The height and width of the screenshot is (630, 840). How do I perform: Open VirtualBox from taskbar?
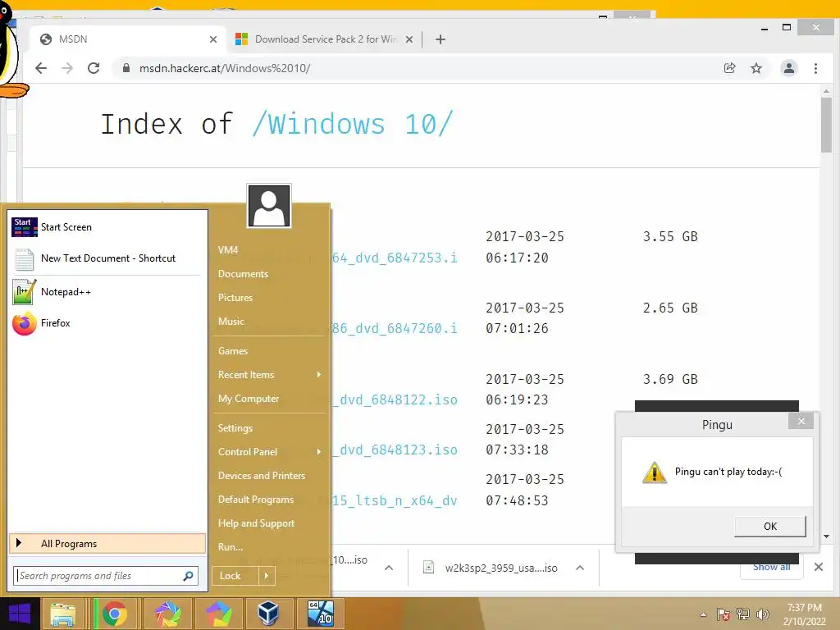[x=268, y=614]
